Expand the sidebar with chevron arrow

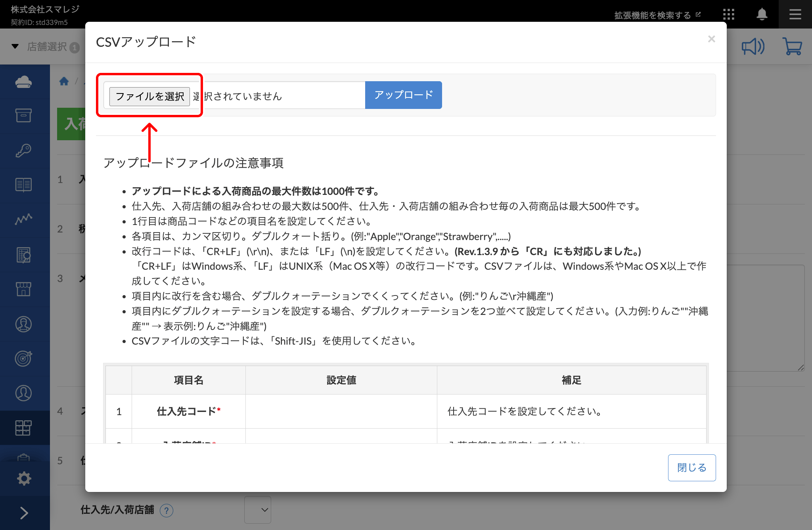(24, 513)
